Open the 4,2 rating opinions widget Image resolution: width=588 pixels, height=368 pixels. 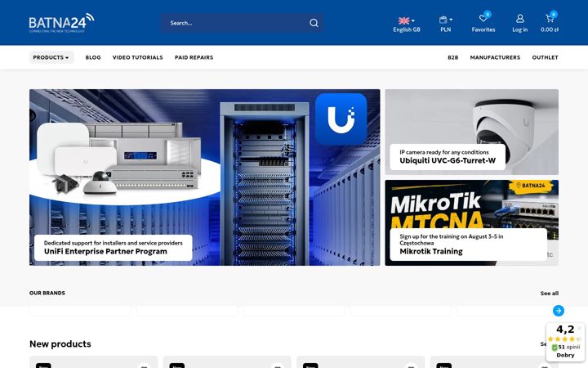[565, 341]
